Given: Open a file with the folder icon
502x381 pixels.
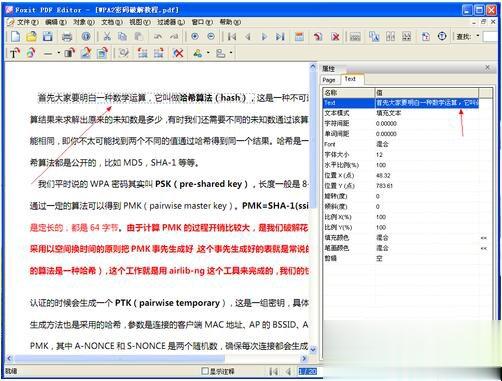Looking at the screenshot, I should [x=31, y=36].
